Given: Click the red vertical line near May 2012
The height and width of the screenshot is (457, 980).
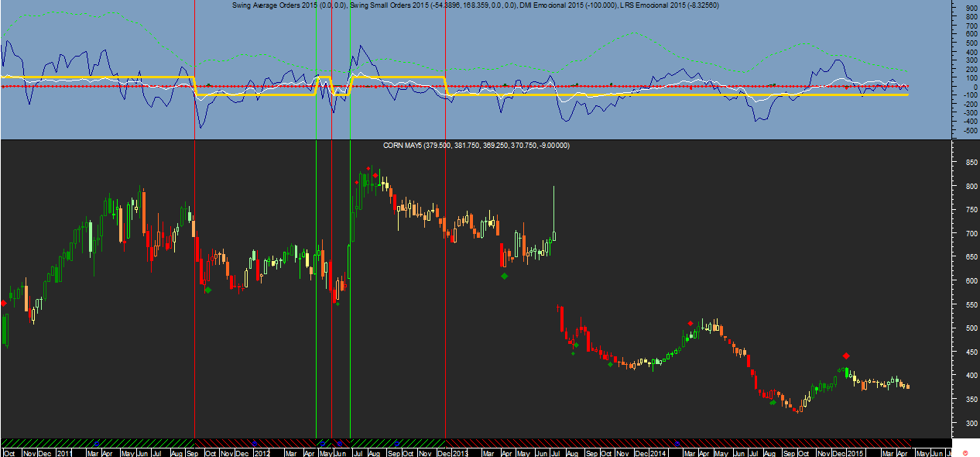Looking at the screenshot, I should tap(331, 218).
